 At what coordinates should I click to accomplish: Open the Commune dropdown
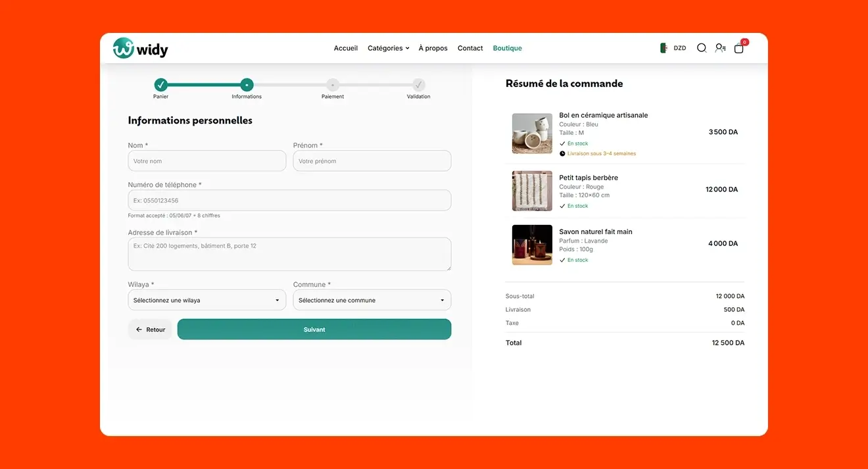(372, 300)
